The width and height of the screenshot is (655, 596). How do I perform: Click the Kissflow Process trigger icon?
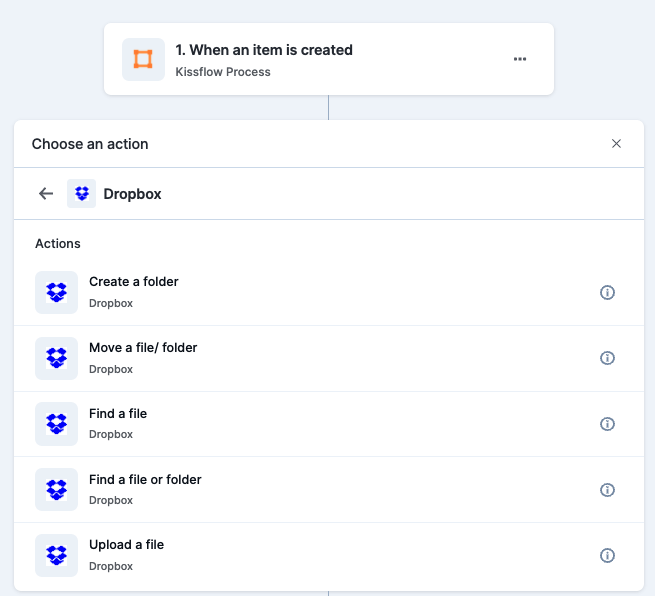143,59
